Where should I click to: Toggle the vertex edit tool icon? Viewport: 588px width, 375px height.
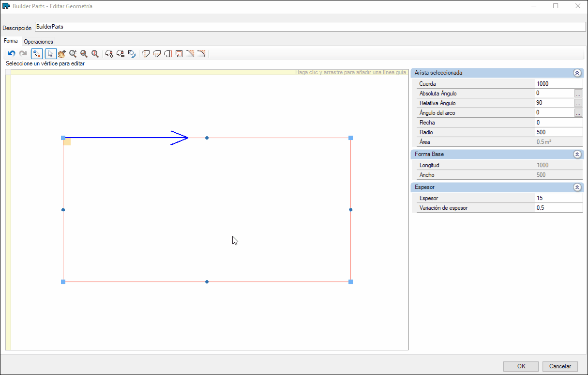pos(37,54)
